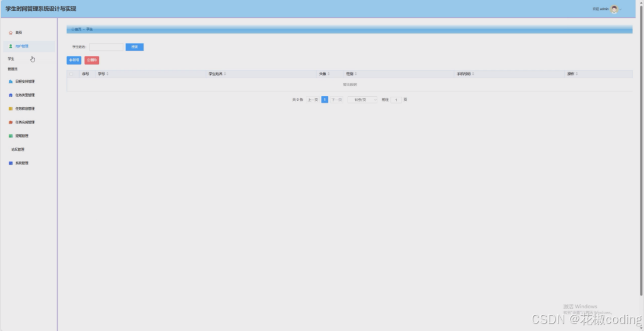Image resolution: width=644 pixels, height=331 pixels.
Task: Click the home icon in the breadcrumb
Action: [x=73, y=29]
